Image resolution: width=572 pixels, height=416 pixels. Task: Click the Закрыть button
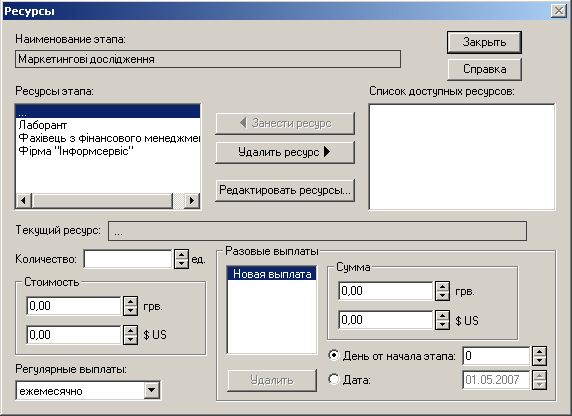484,42
